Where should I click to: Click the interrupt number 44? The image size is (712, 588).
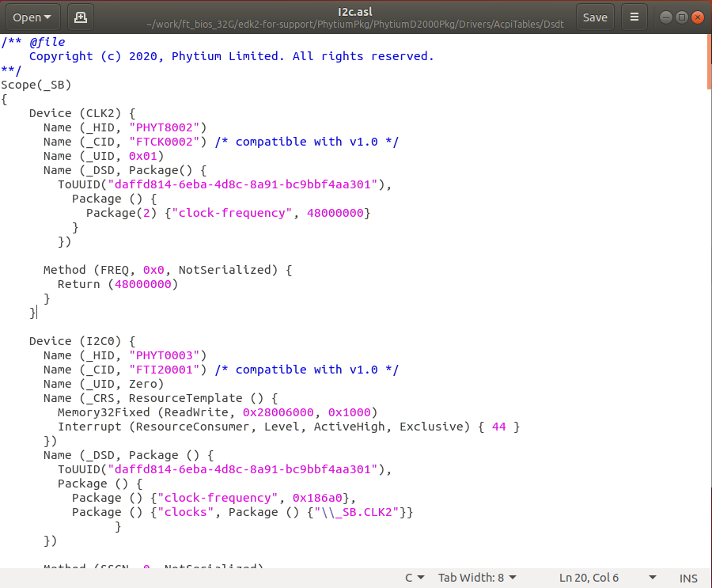point(498,427)
